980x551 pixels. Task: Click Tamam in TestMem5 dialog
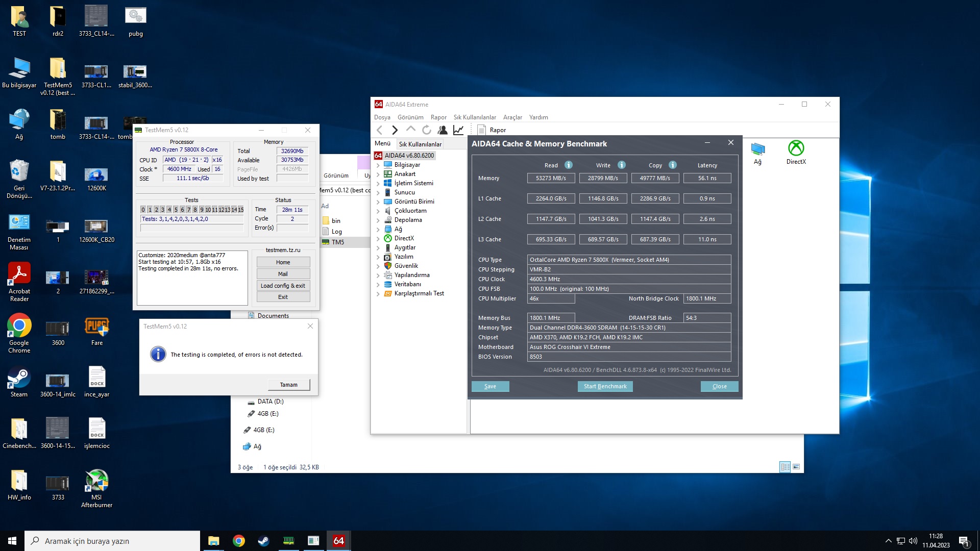[288, 385]
